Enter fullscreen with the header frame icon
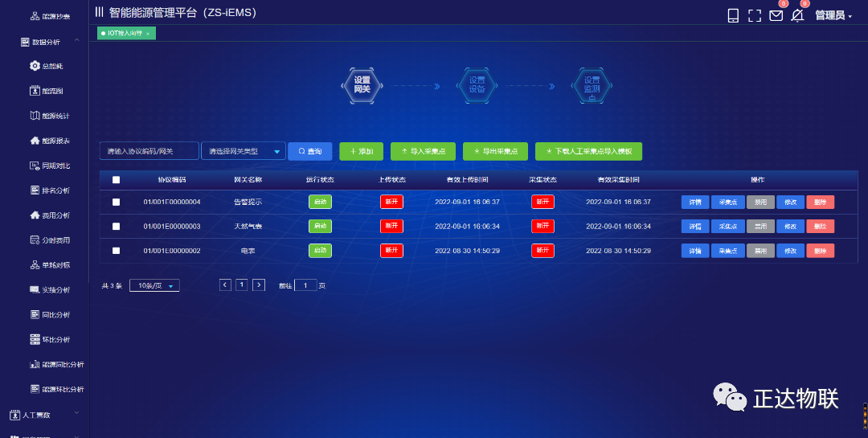This screenshot has height=438, width=868. pos(755,15)
